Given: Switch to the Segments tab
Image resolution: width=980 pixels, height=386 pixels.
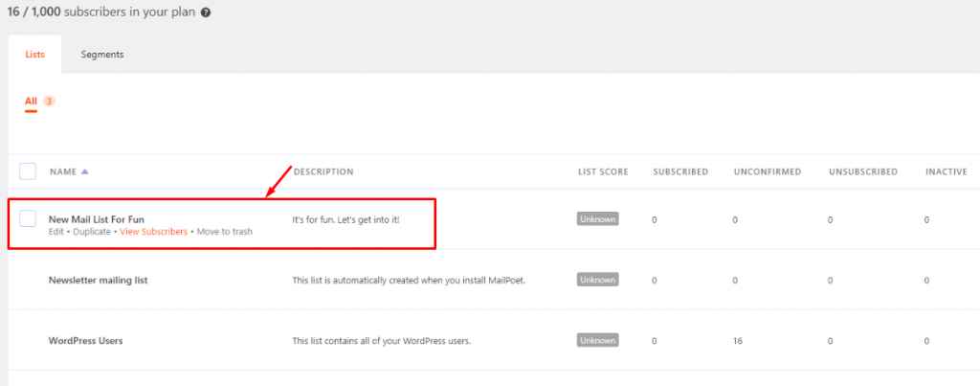Looking at the screenshot, I should 101,55.
